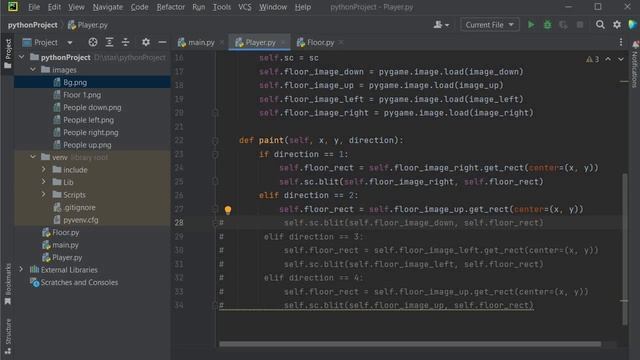Viewport: 640px width, 360px height.
Task: Open the Tools menu
Action: click(222, 7)
